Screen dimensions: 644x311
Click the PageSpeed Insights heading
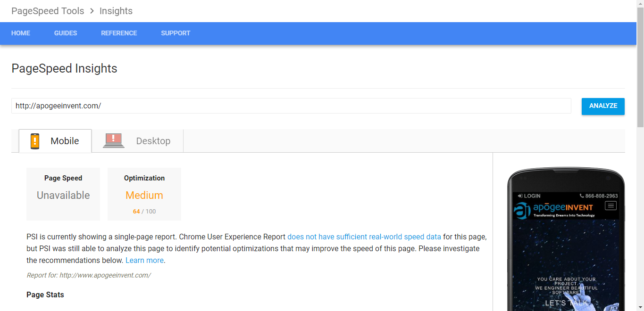[64, 68]
